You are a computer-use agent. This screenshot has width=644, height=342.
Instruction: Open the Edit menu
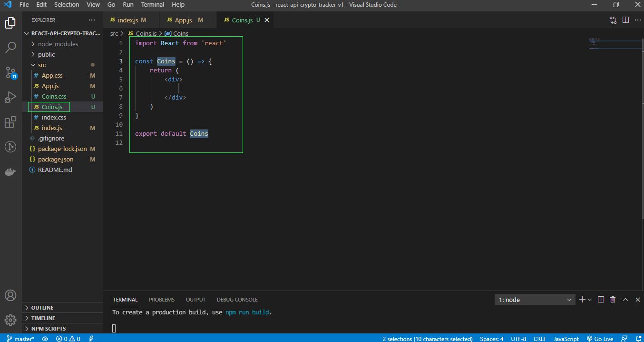pos(41,5)
